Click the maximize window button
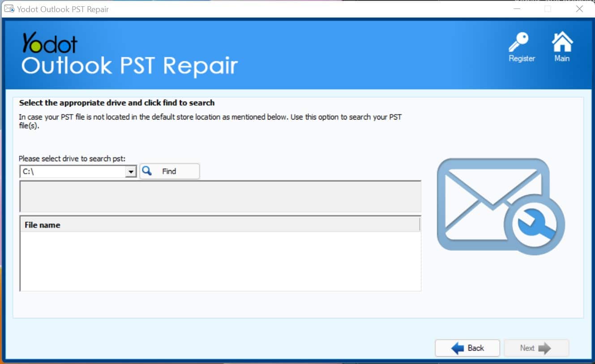The width and height of the screenshot is (595, 364). point(548,9)
